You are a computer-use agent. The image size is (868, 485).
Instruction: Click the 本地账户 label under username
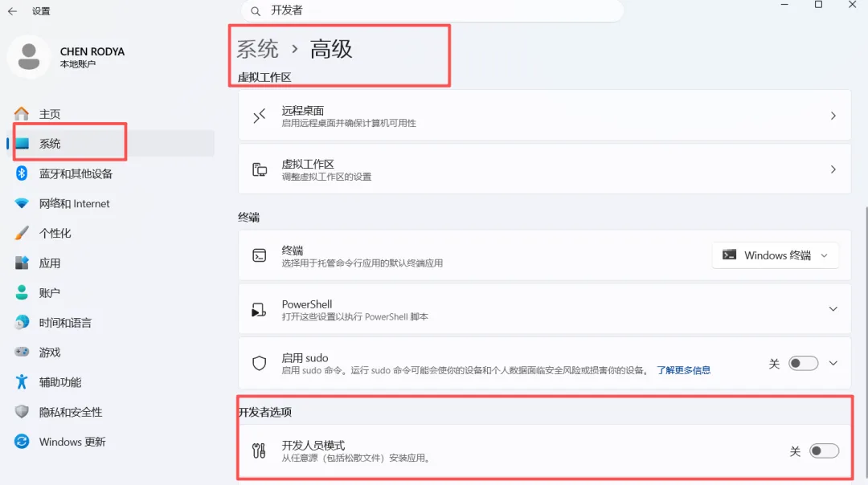pyautogui.click(x=77, y=64)
